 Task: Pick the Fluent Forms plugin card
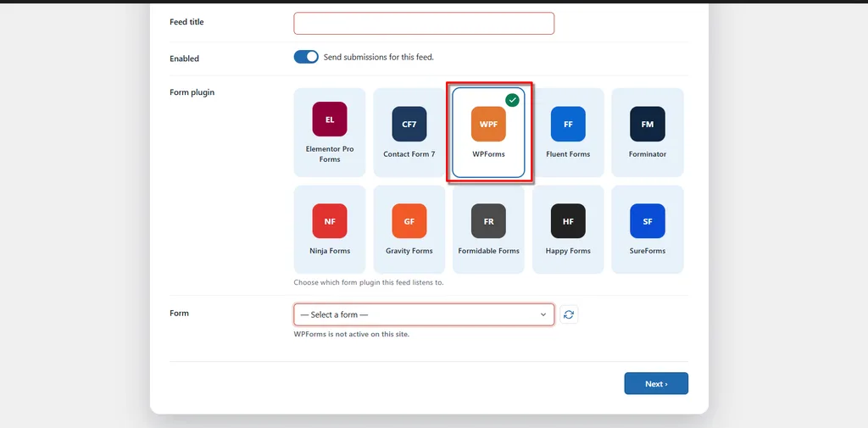coord(568,132)
